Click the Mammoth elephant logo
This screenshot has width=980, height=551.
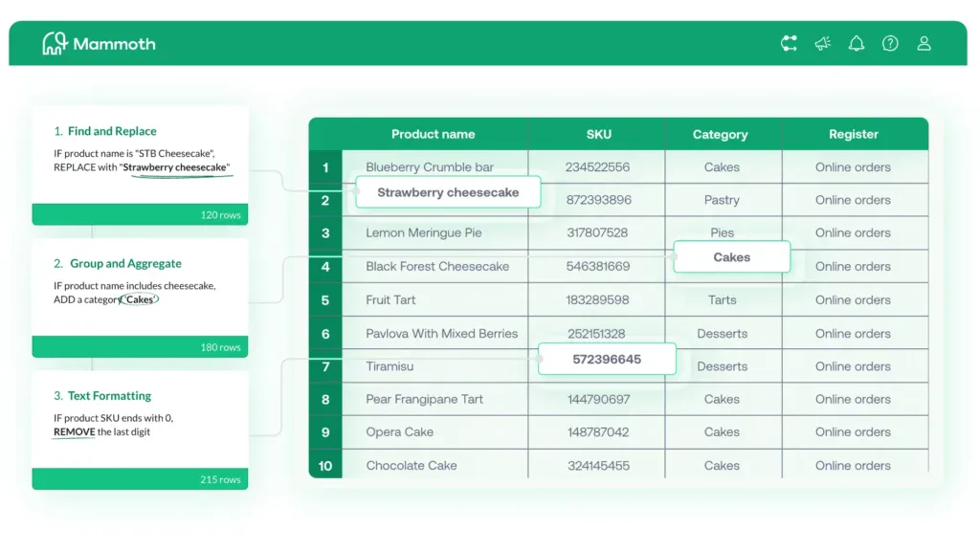tap(55, 42)
